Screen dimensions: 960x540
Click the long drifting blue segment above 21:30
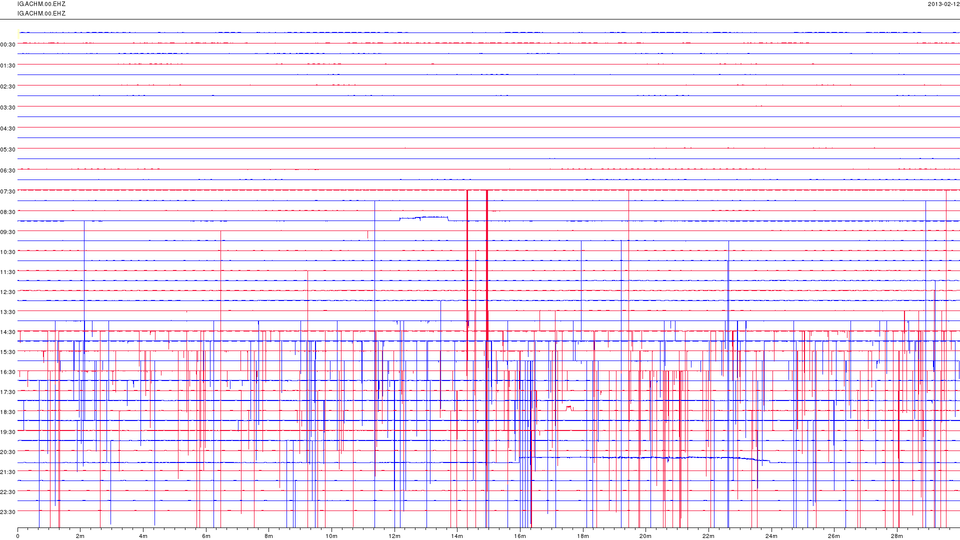[x=644, y=459]
